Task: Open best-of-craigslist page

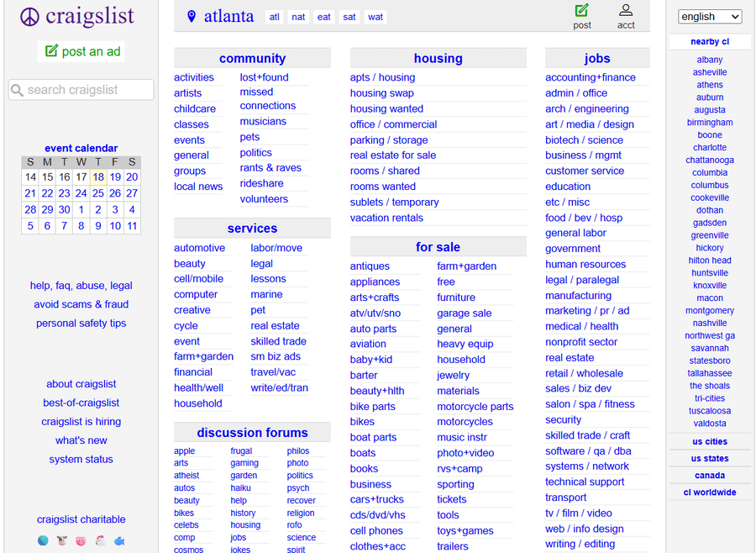Action: [x=81, y=403]
